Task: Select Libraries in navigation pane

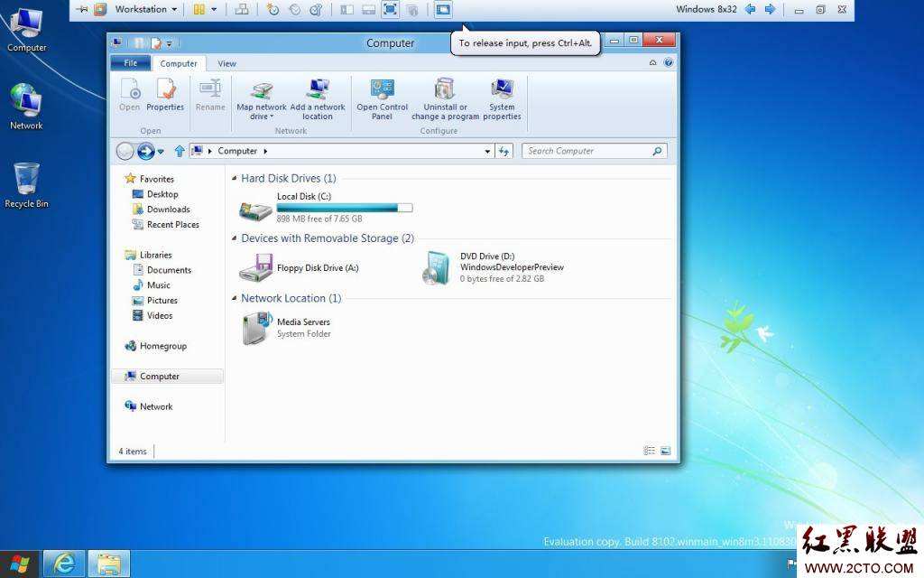Action: click(x=149, y=255)
